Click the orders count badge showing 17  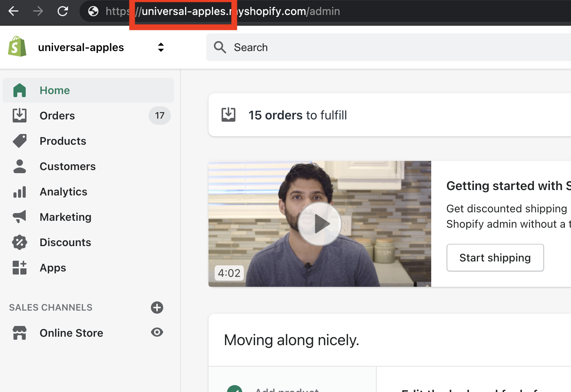pyautogui.click(x=160, y=116)
